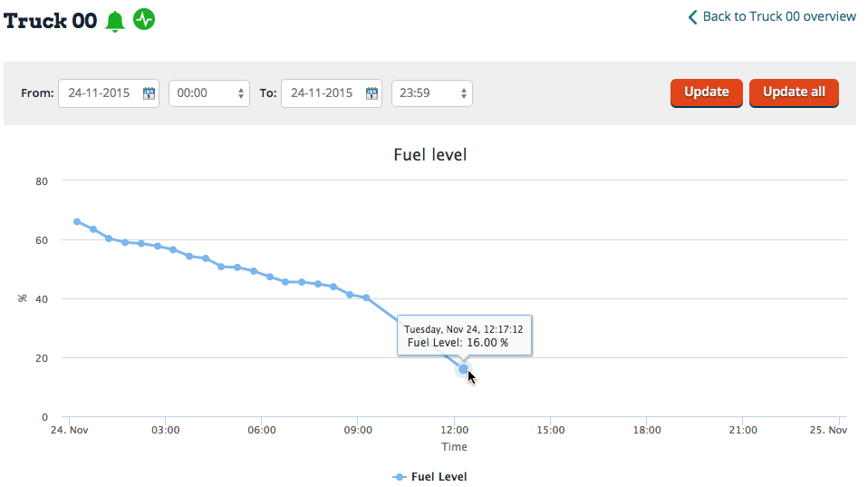
Task: Open calendar picker for From date
Action: pyautogui.click(x=149, y=93)
